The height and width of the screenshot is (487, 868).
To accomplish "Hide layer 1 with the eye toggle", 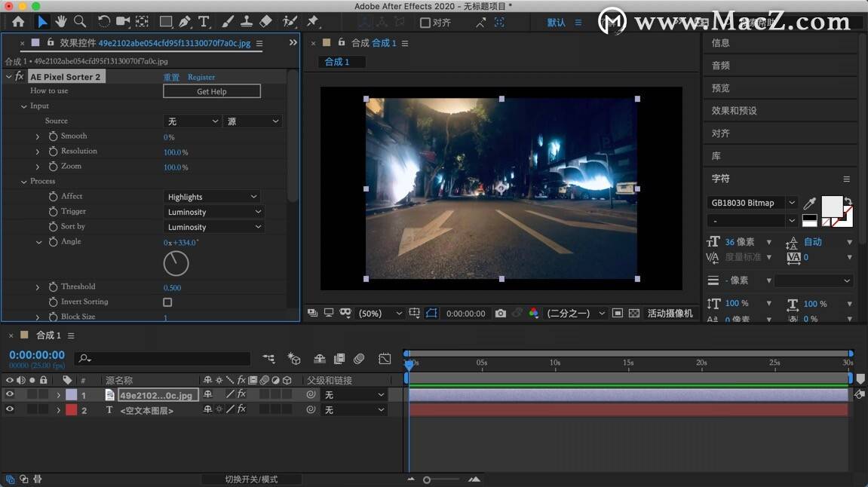I will (10, 394).
